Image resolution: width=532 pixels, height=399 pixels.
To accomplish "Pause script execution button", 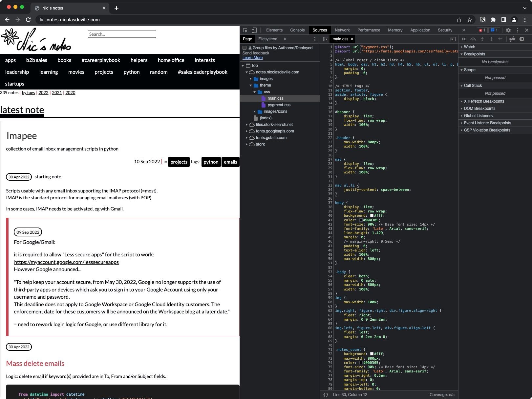I will (x=464, y=39).
